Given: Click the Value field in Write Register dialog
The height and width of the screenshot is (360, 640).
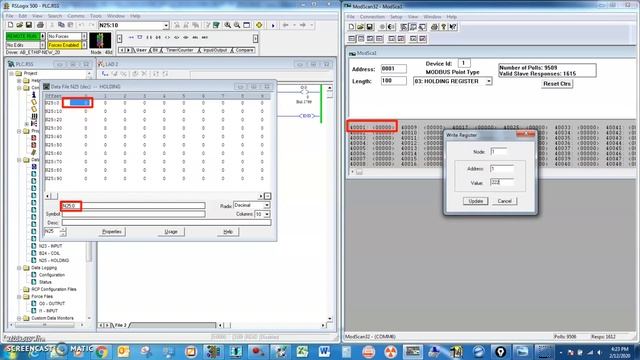Looking at the screenshot, I should pos(502,182).
